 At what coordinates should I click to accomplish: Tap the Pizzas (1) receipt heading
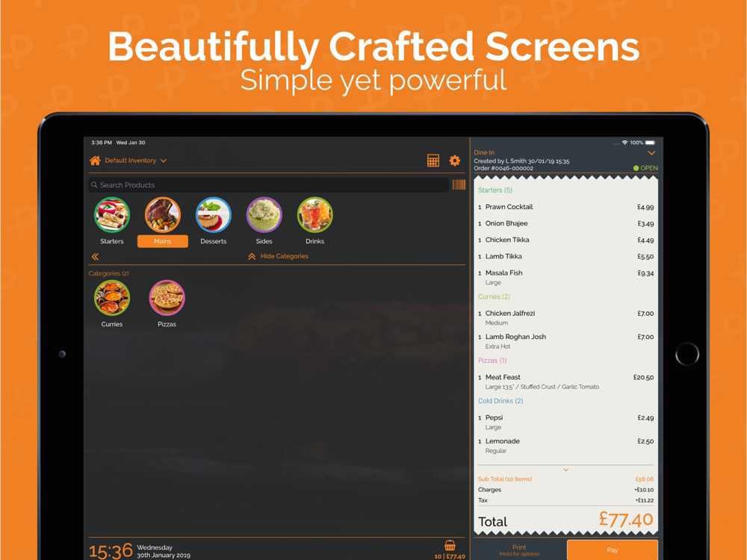click(492, 361)
